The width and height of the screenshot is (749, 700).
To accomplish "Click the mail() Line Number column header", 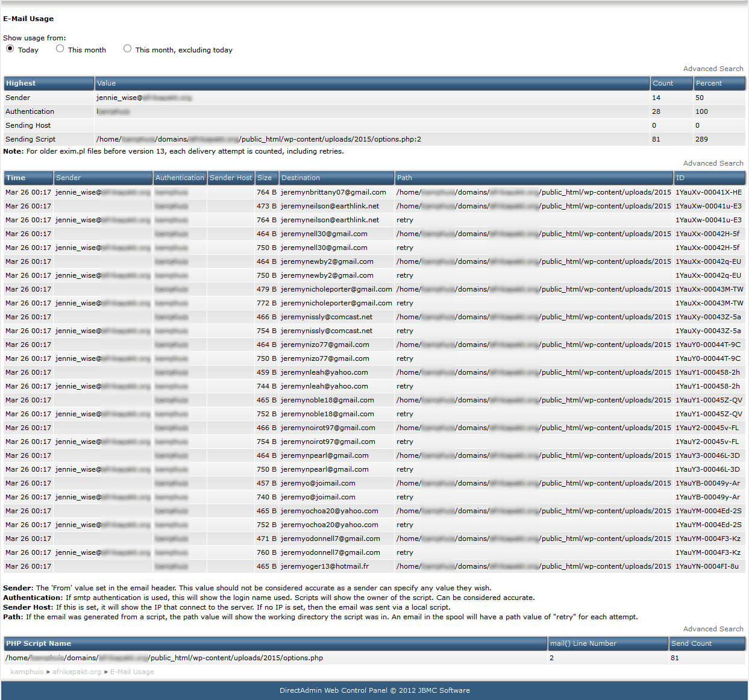I will (x=583, y=643).
